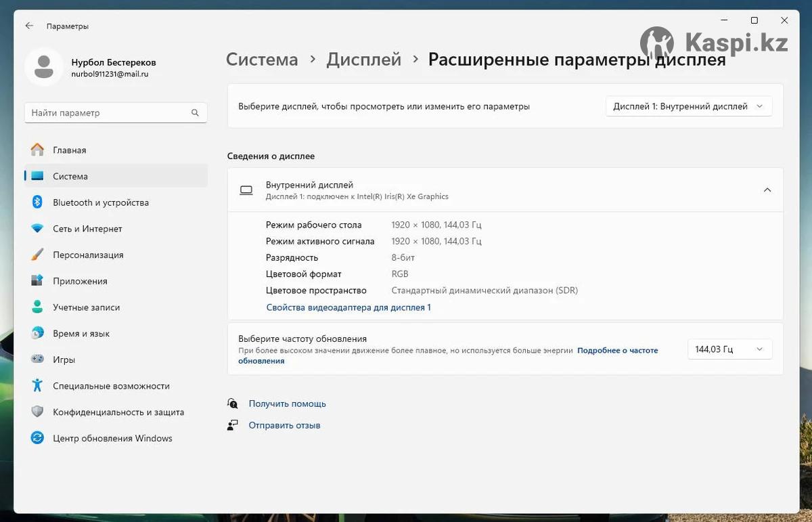Collapse the Внутренний дисплей info section
The image size is (812, 522).
coord(767,190)
